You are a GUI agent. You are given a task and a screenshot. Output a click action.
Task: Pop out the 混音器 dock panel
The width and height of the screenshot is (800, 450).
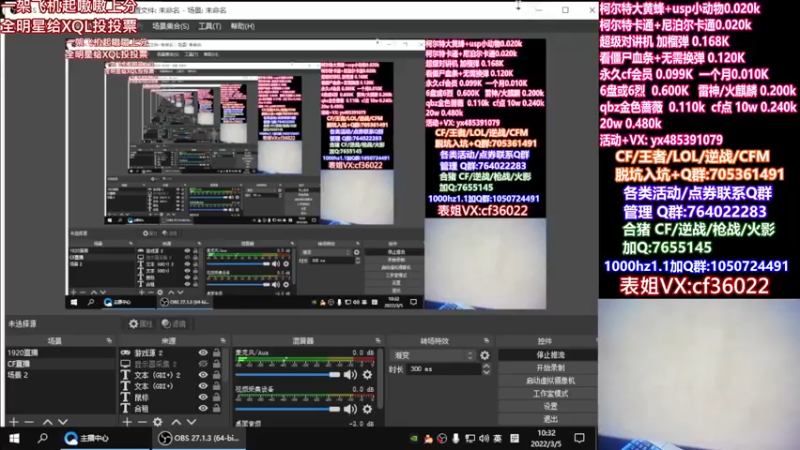[378, 340]
